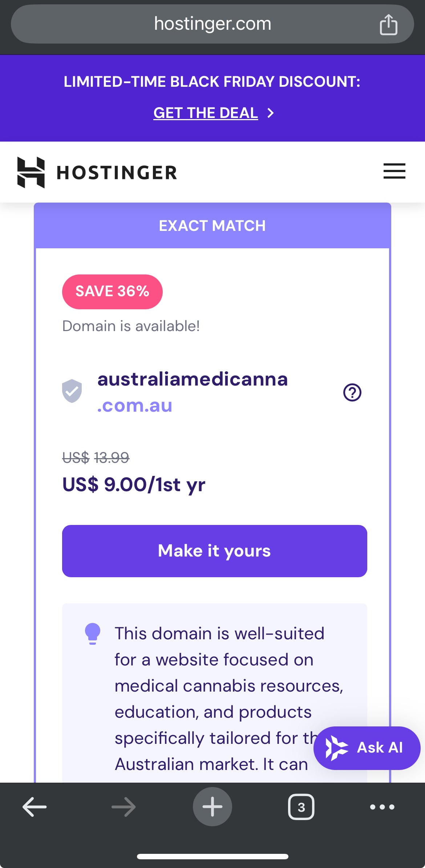Tap the lightbulb tip icon
Image resolution: width=425 pixels, height=868 pixels.
pyautogui.click(x=93, y=633)
